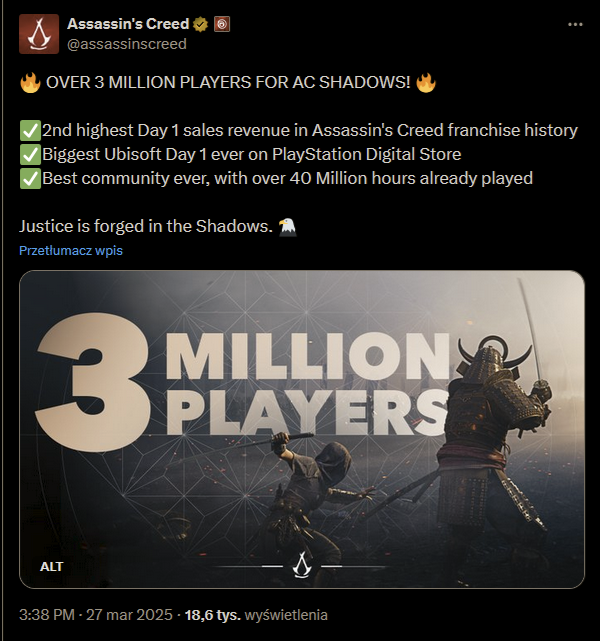Click the 3:38 PM timestamp
The width and height of the screenshot is (600, 641).
point(47,615)
